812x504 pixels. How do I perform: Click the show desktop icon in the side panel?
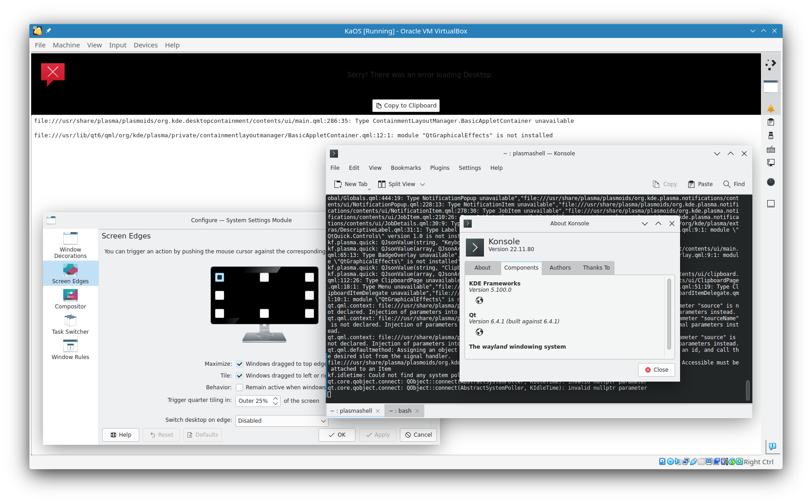coord(771,204)
